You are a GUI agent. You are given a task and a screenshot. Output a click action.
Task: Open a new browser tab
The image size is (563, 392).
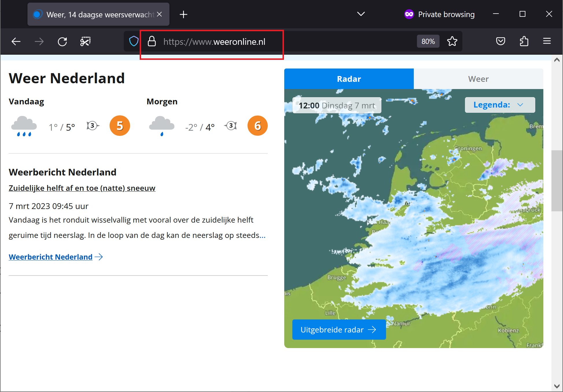(x=183, y=14)
